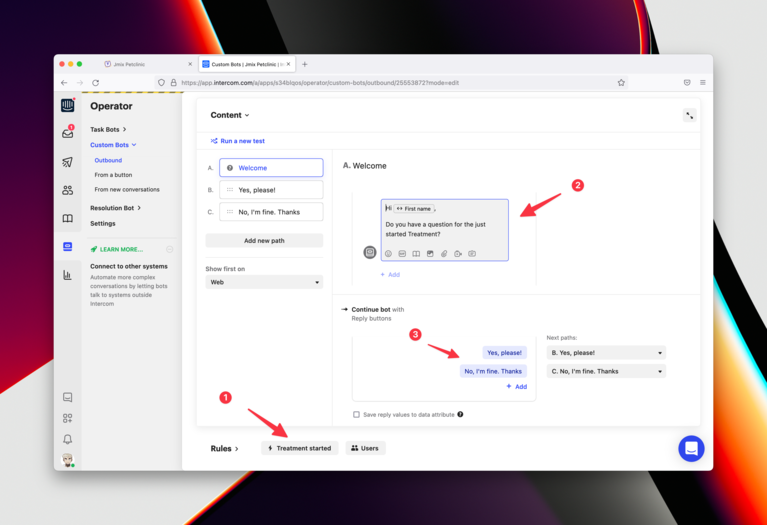Dismiss the Learn more panel icon
The width and height of the screenshot is (767, 525).
[170, 249]
